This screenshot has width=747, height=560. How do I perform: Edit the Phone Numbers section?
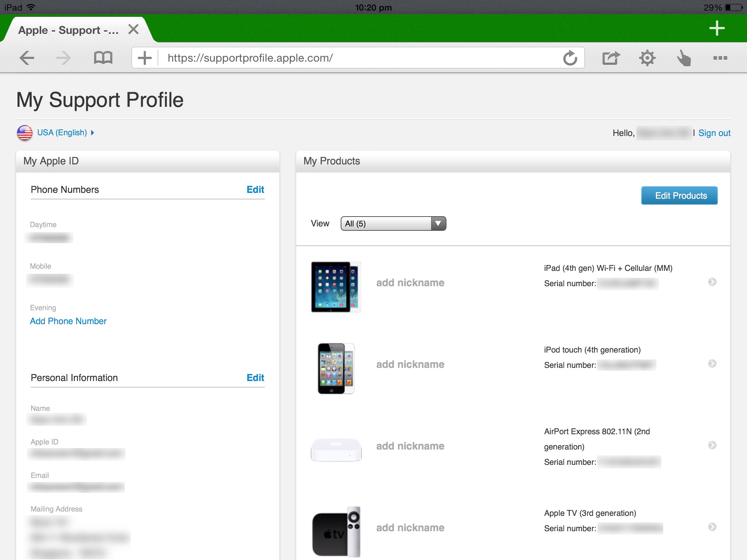point(255,190)
